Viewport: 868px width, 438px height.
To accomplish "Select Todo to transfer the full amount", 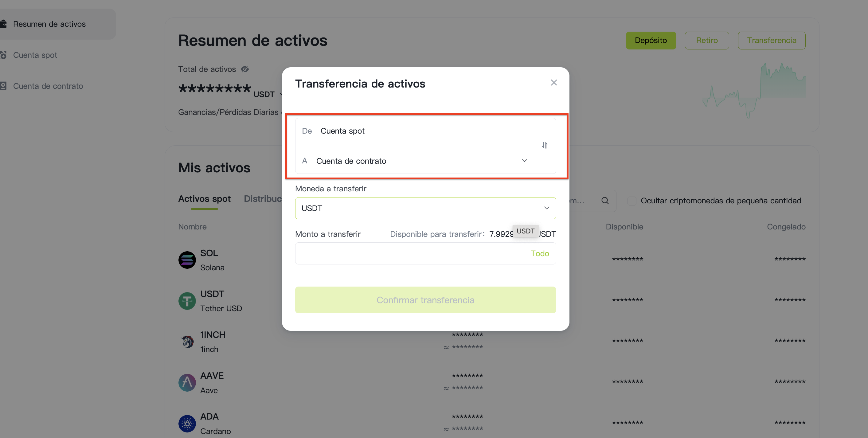I will (540, 253).
